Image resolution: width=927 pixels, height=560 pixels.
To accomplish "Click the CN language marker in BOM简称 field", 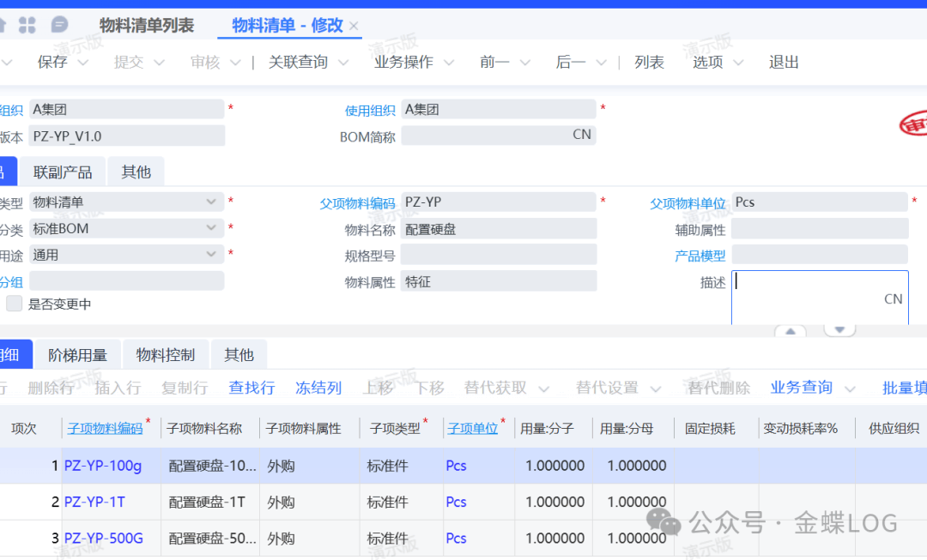I will [x=582, y=135].
